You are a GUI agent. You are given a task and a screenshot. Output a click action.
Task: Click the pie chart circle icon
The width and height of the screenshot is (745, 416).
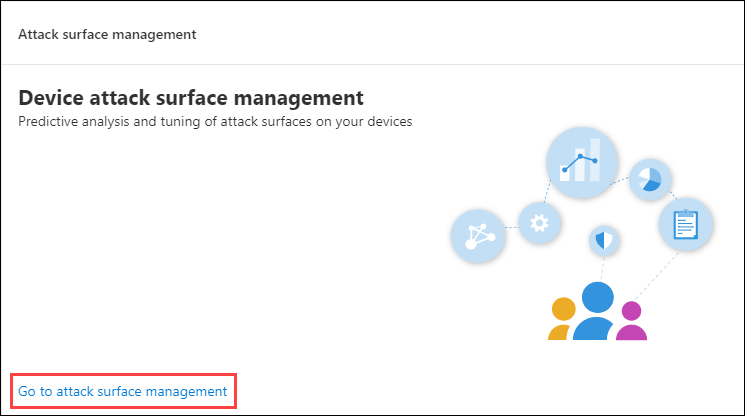649,180
